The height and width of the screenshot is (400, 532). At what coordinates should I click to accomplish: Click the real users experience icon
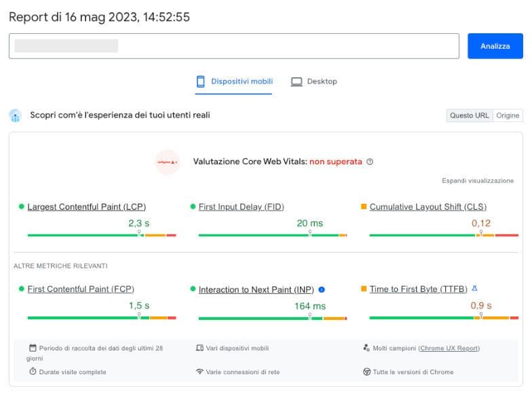point(16,115)
